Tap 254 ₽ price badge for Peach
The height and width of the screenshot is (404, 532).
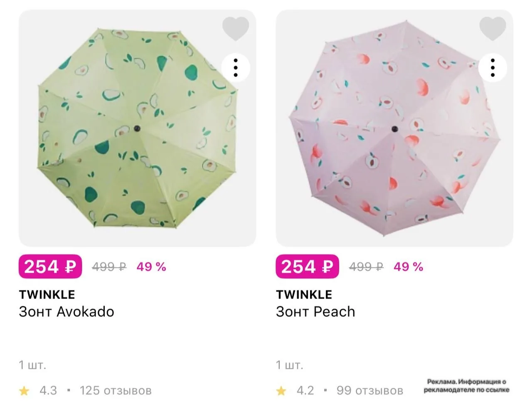pos(308,266)
